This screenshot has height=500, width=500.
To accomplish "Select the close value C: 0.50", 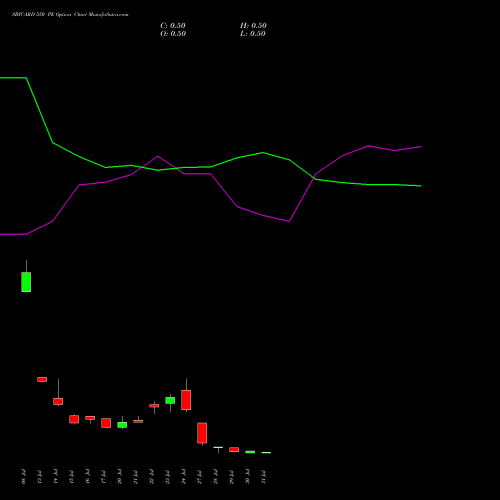I will 173,26.
